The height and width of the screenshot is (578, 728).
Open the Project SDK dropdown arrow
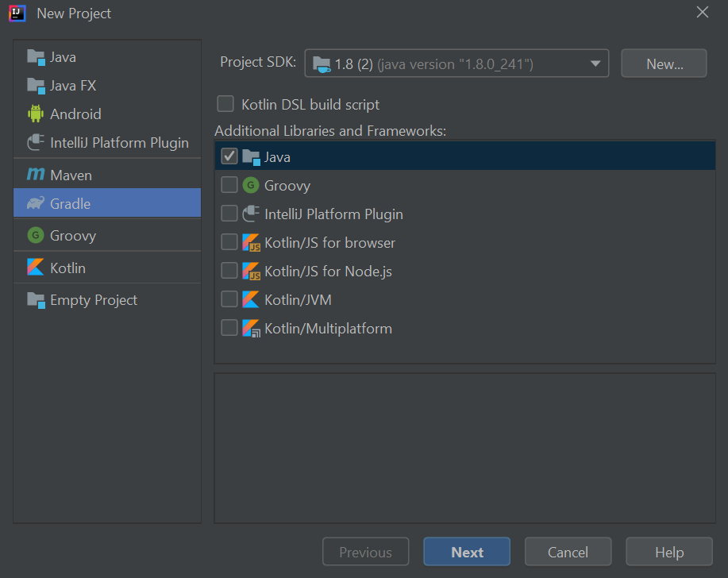[x=595, y=64]
